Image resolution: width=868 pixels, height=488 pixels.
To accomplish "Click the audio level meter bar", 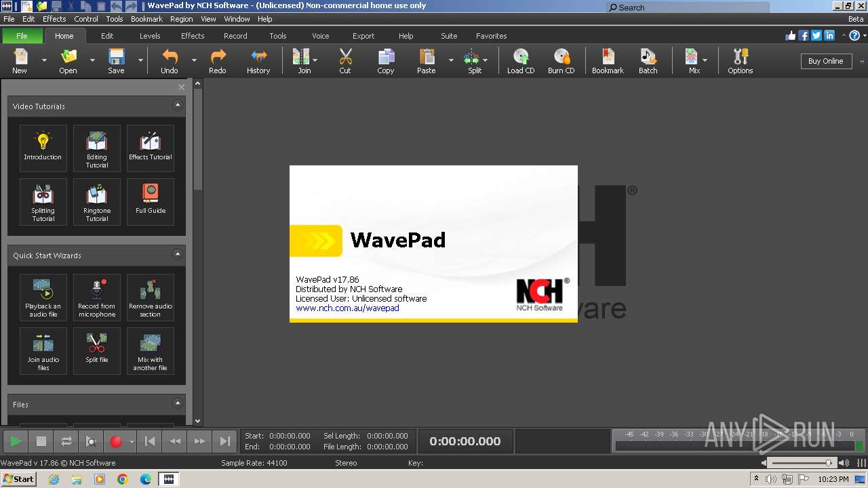I will pyautogui.click(x=739, y=446).
